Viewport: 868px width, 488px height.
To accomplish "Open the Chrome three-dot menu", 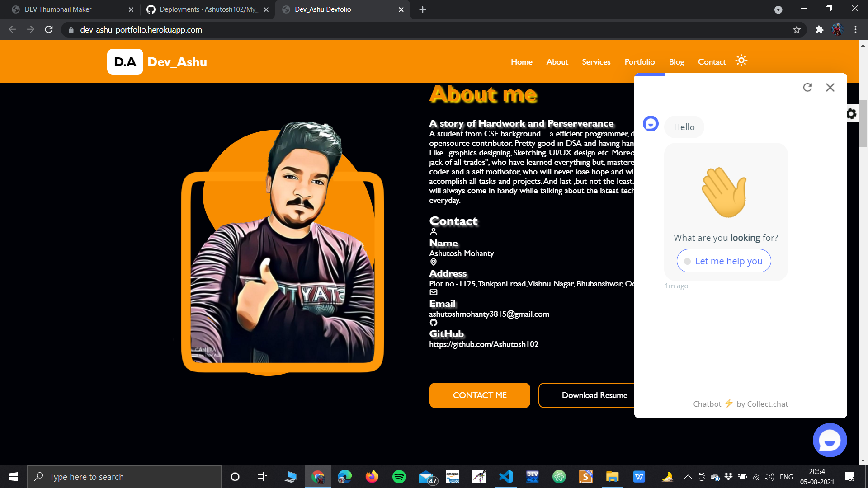I will point(855,30).
